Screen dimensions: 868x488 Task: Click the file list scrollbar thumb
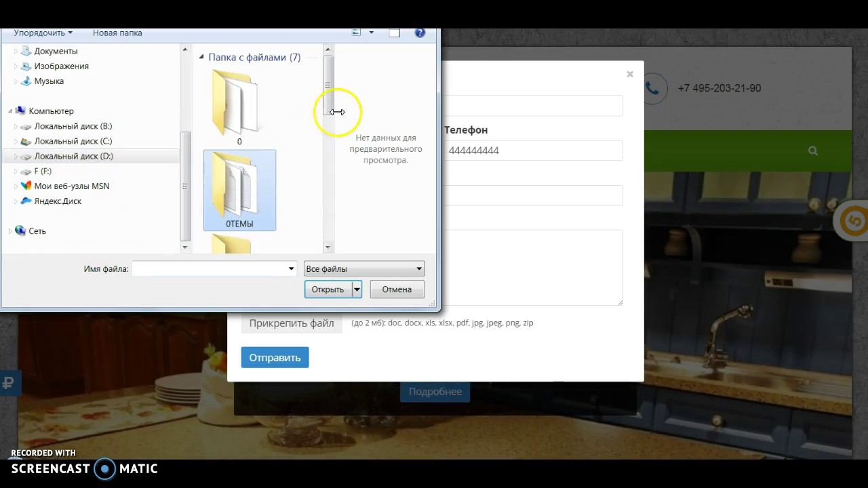(x=328, y=85)
